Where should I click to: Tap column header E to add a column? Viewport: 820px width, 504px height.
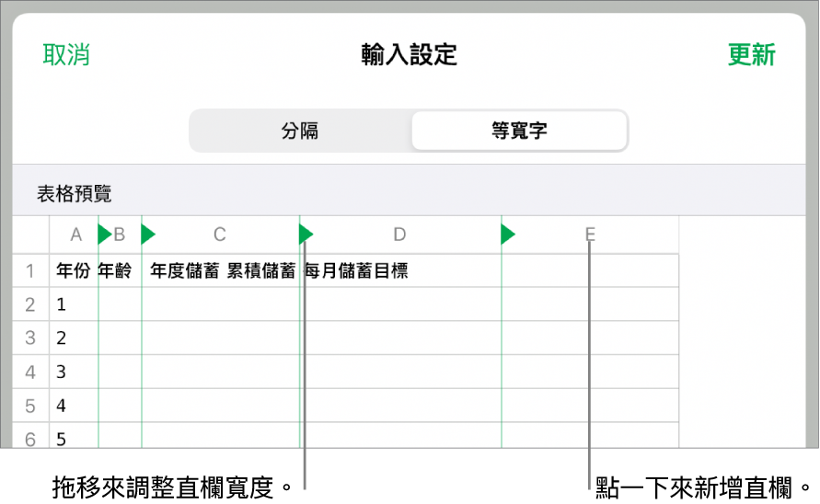(x=590, y=235)
